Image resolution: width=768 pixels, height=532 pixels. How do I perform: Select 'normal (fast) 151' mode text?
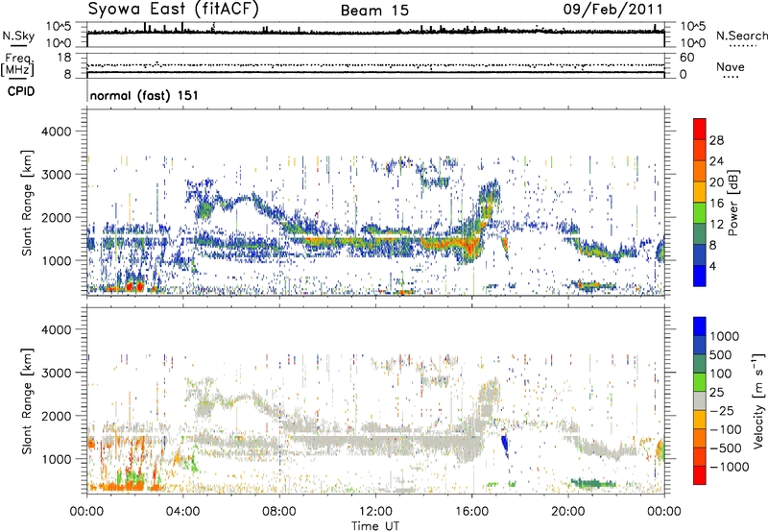[144, 95]
